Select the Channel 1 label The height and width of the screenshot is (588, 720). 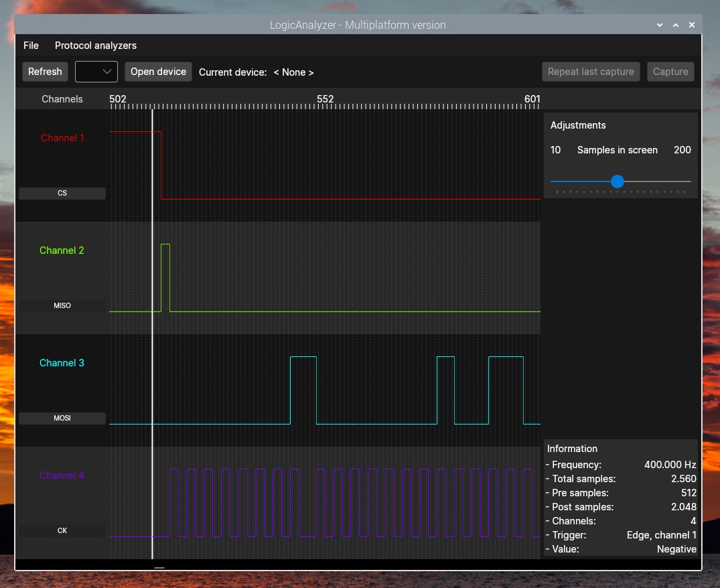(62, 138)
